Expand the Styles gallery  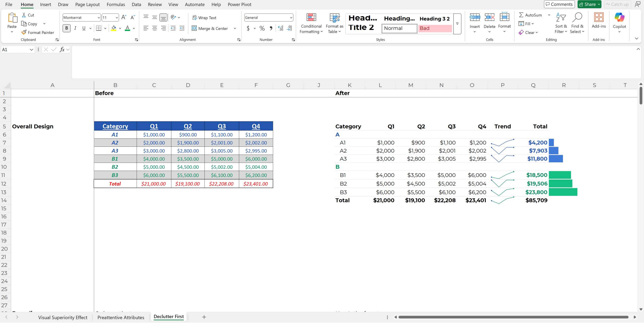tap(457, 24)
